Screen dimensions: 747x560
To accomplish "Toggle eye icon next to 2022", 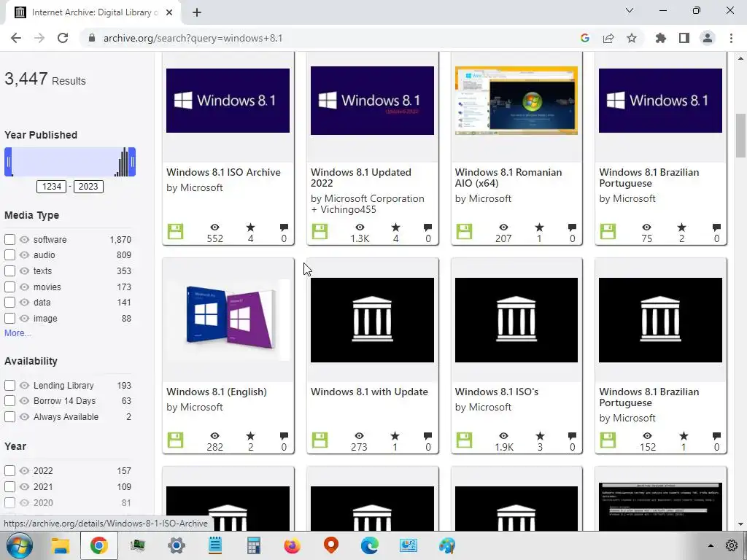I will click(24, 471).
